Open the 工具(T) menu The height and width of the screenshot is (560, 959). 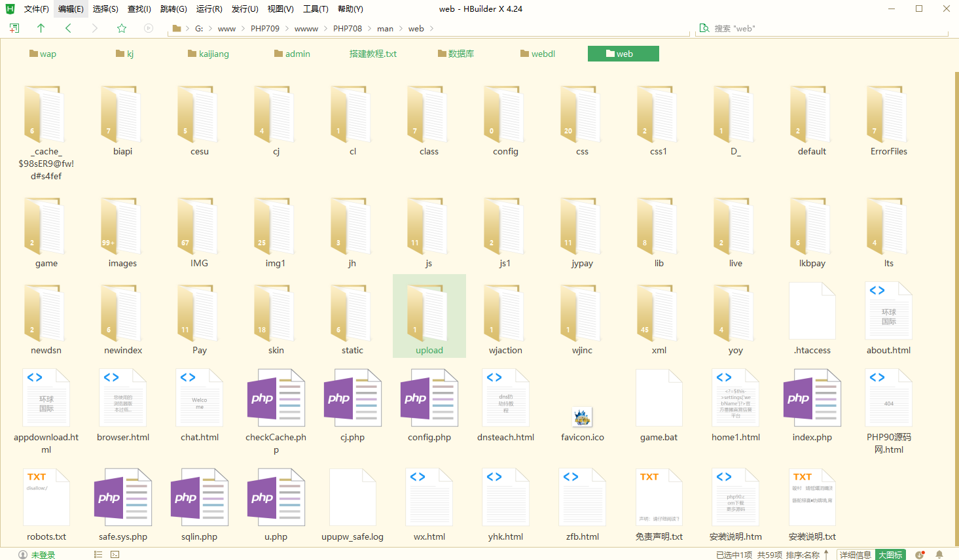[x=316, y=9]
